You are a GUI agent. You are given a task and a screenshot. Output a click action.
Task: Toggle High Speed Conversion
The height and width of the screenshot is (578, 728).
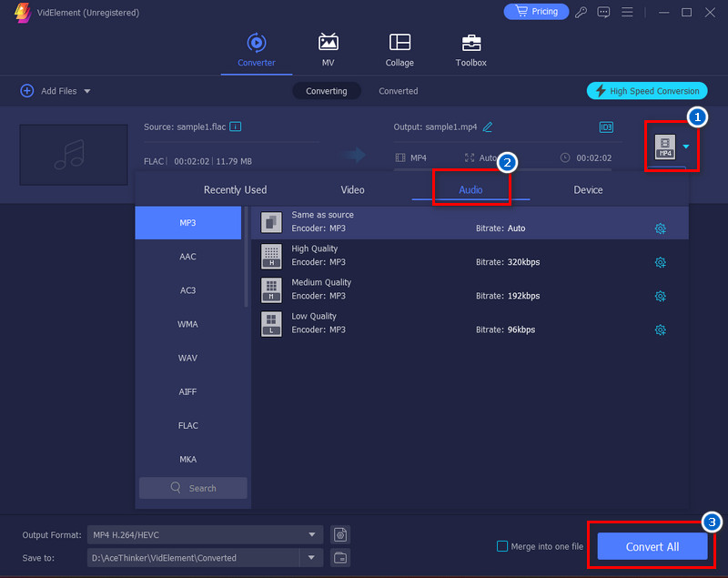coord(647,91)
